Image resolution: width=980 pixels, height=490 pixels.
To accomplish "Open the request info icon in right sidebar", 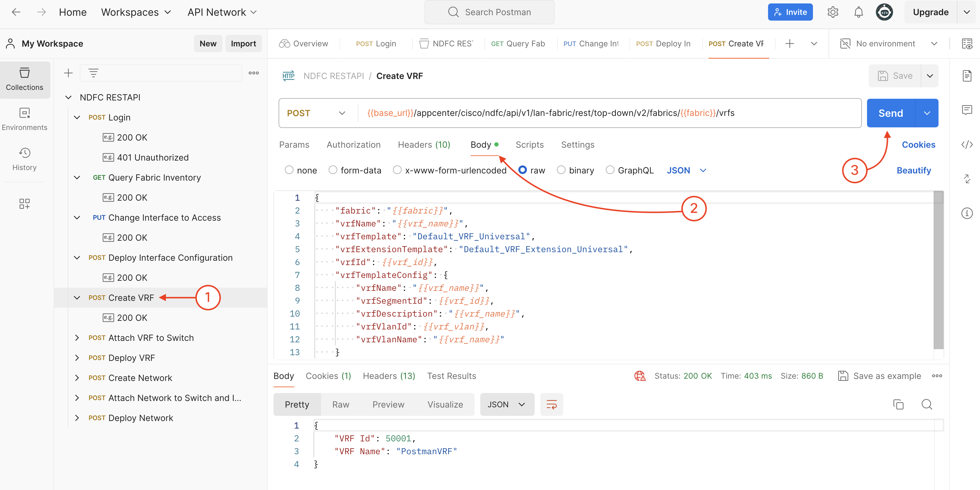I will [x=967, y=213].
